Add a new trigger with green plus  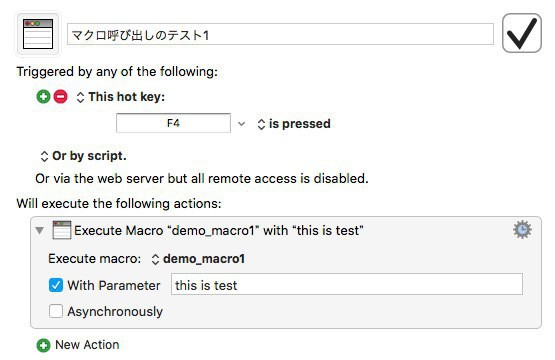(43, 96)
